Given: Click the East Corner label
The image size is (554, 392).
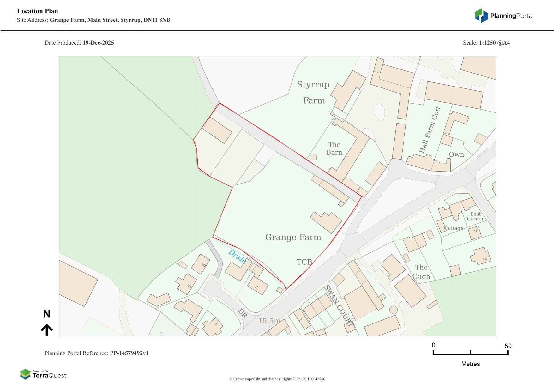Looking at the screenshot, I should coord(475,216).
